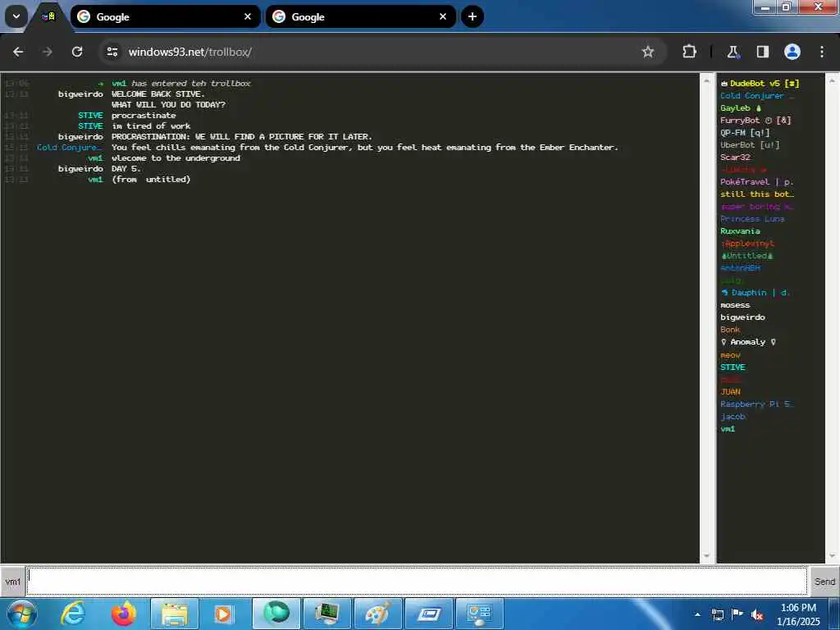Open the Windows Start menu
Image resolution: width=840 pixels, height=630 pixels.
click(x=21, y=614)
